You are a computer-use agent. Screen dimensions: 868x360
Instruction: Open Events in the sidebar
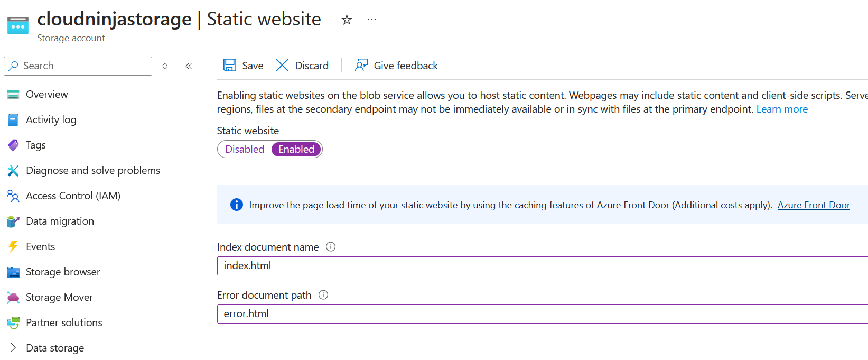coord(40,246)
